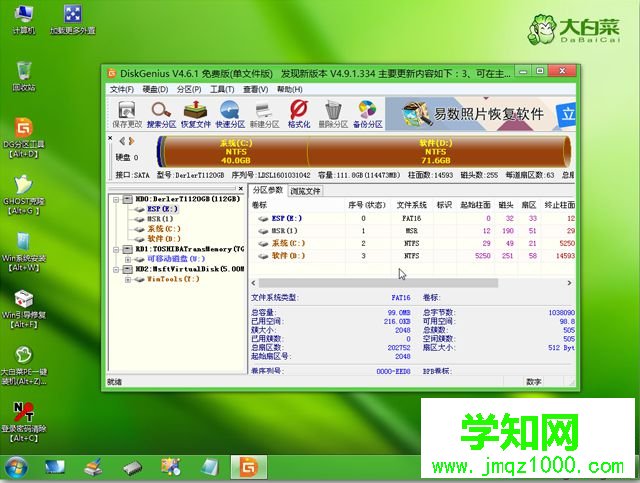Click the 软件(D:) partition bar segment
The image size is (640, 483).
(440, 152)
